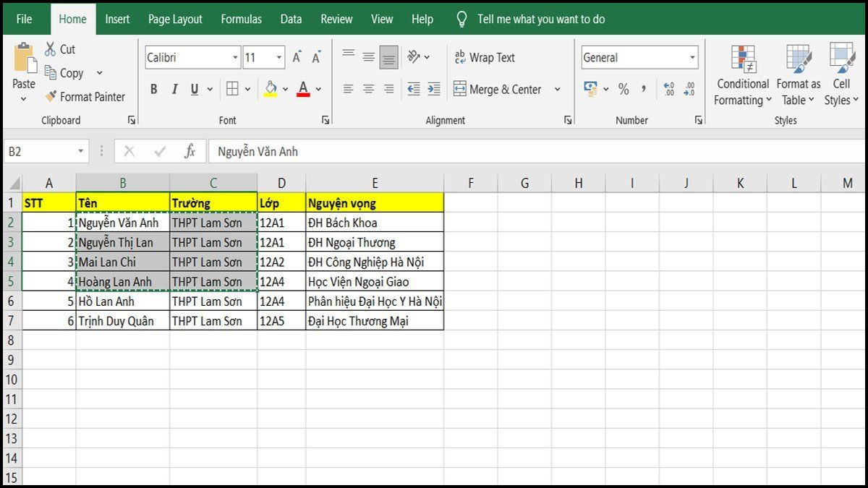
Task: Toggle Wrap Text
Action: [x=485, y=57]
